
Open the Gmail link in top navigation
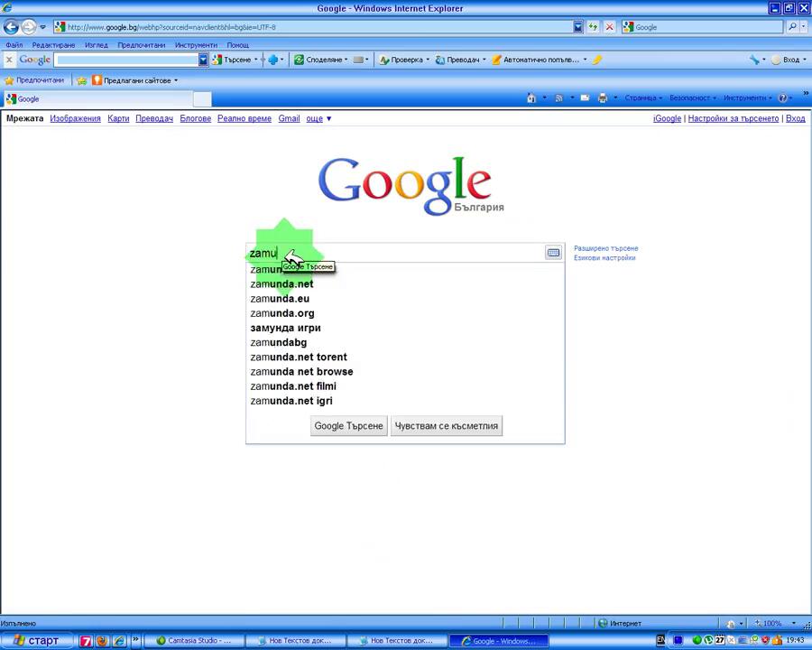click(289, 118)
